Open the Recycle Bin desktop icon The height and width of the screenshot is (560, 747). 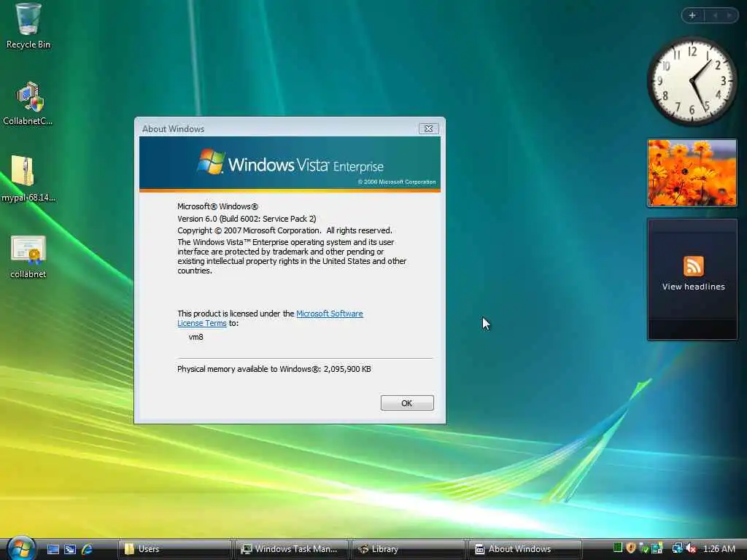click(x=28, y=26)
